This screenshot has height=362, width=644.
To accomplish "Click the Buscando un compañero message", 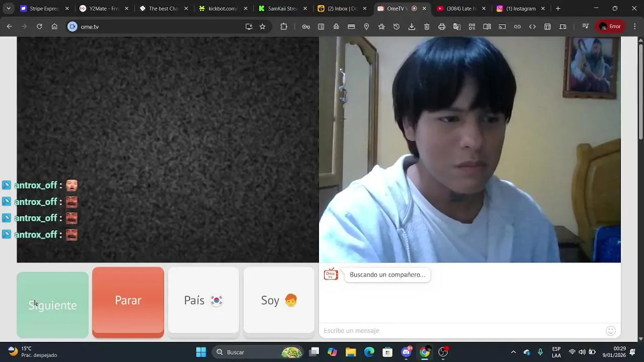I will pyautogui.click(x=387, y=275).
